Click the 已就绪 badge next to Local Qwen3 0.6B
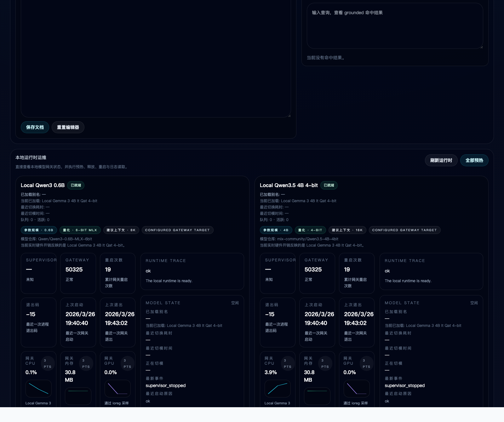 tap(76, 185)
